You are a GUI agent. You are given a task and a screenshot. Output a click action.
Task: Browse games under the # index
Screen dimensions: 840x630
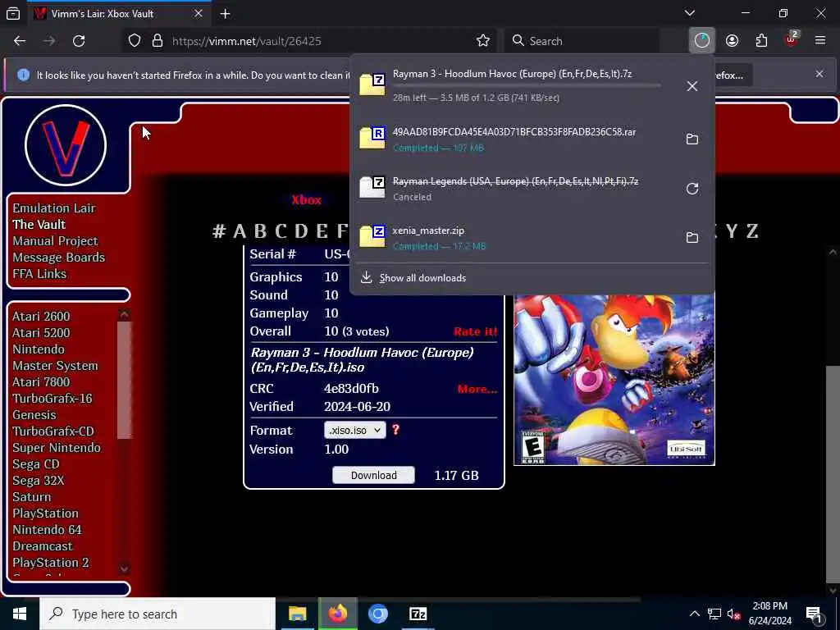tap(218, 231)
